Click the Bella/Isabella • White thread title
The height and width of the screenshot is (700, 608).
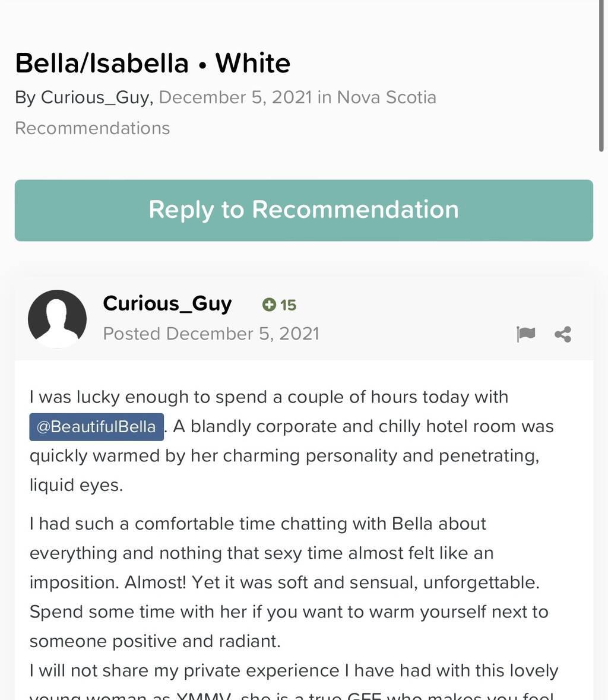(153, 63)
